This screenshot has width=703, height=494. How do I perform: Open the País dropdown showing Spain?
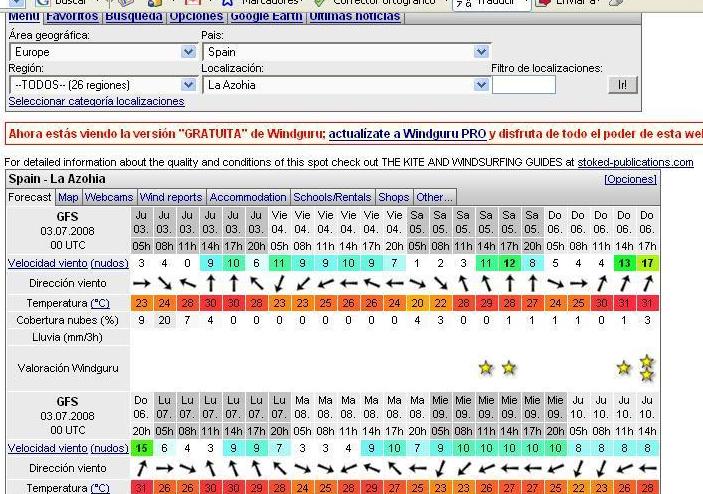pyautogui.click(x=347, y=52)
